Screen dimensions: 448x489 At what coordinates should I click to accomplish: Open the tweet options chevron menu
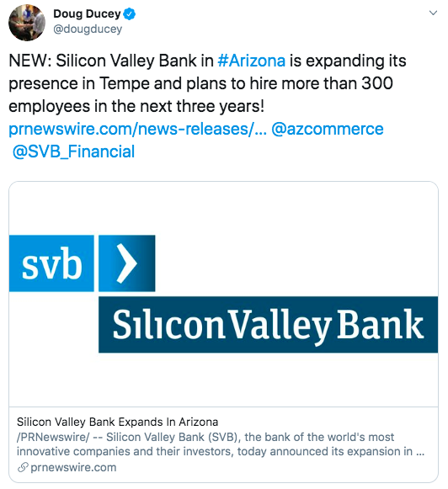click(433, 13)
